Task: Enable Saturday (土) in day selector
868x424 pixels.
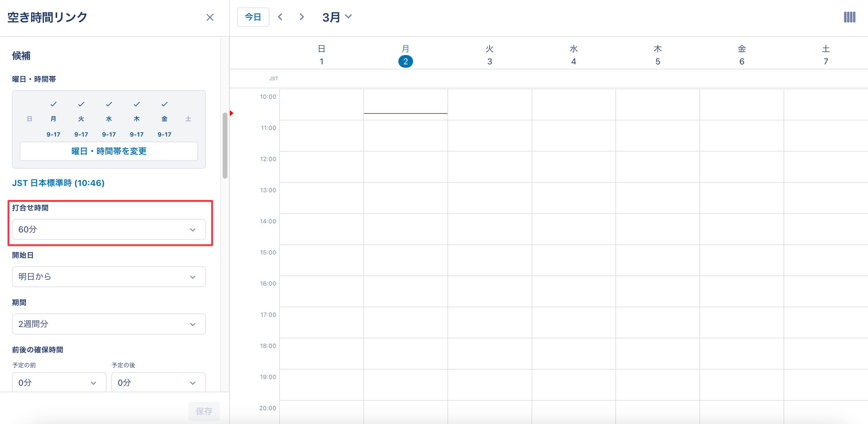Action: [188, 119]
